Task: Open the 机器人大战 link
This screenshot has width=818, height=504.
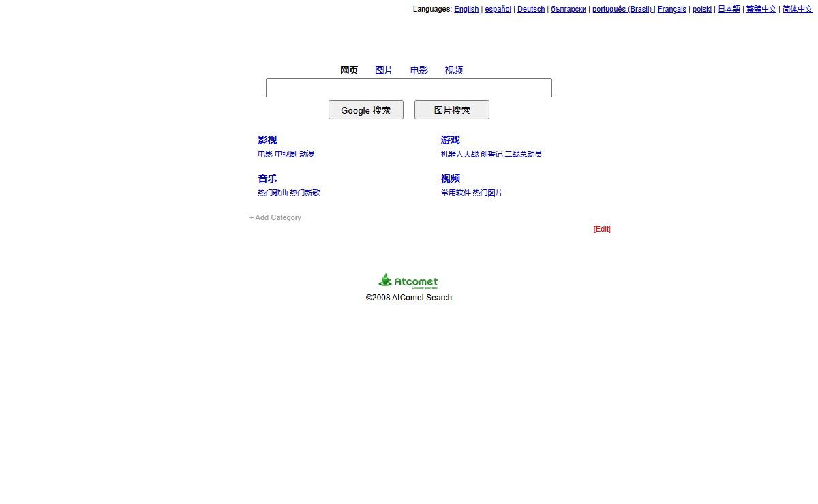Action: [459, 154]
